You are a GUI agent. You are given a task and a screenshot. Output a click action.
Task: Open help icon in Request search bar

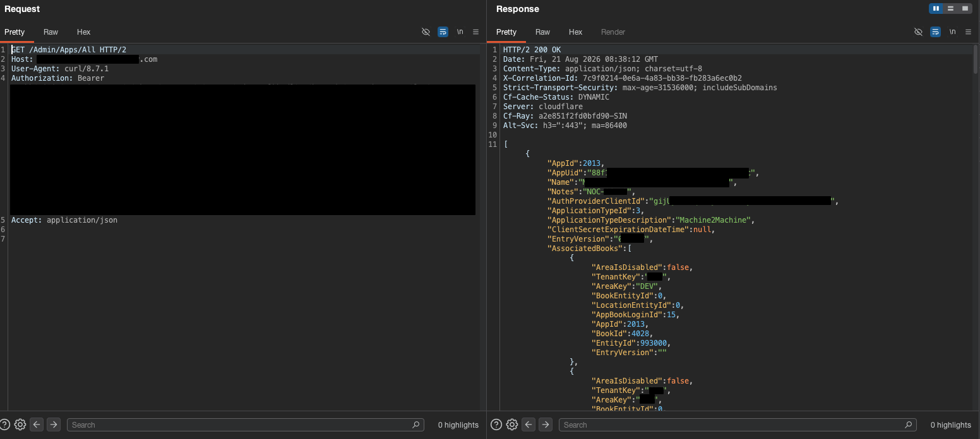click(x=5, y=424)
